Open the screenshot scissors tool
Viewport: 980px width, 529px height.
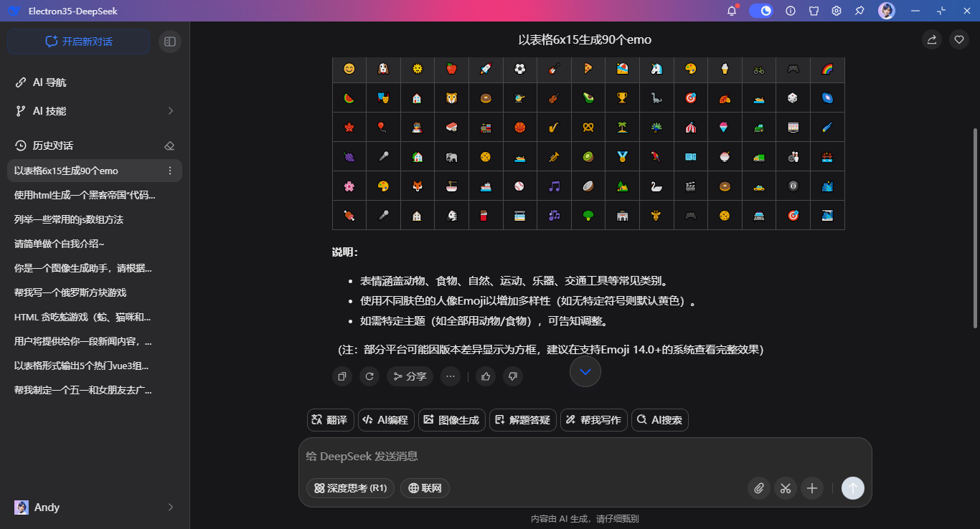pos(785,488)
